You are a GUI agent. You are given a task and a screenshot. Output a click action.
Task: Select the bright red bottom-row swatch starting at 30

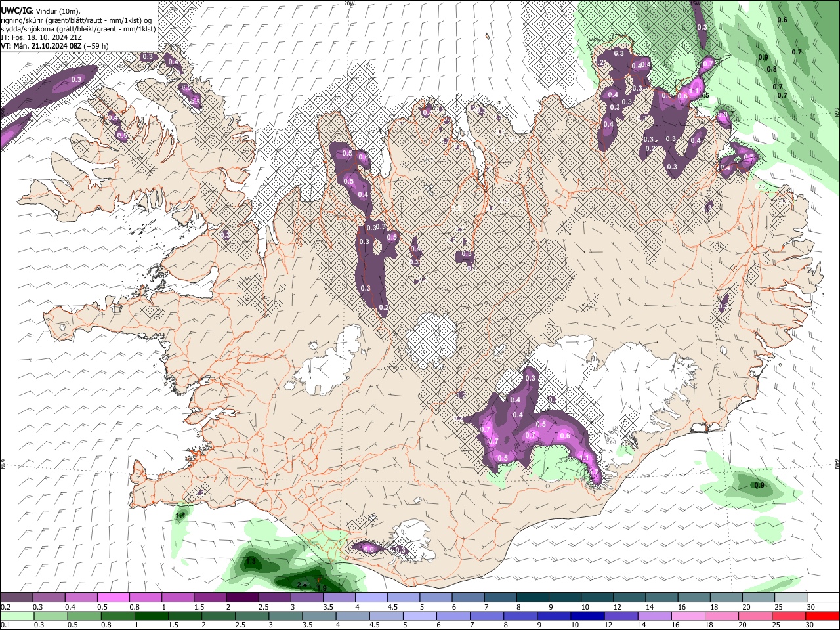click(823, 616)
